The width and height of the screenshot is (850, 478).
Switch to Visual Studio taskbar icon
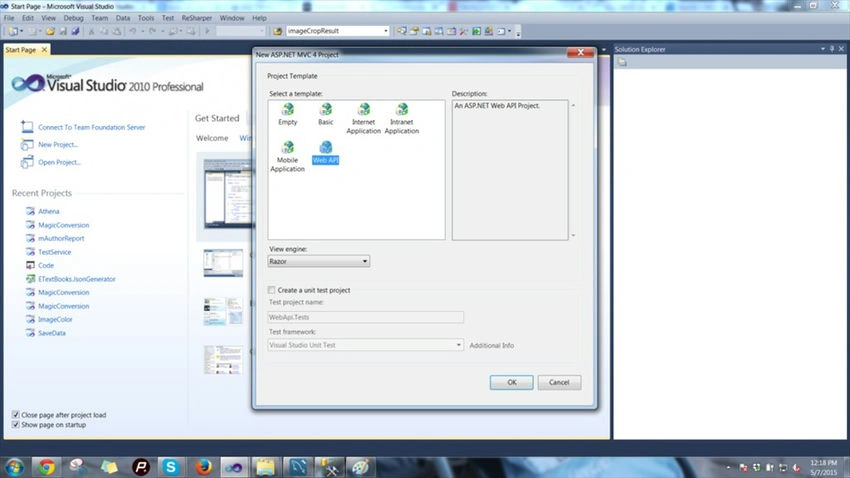coord(234,467)
